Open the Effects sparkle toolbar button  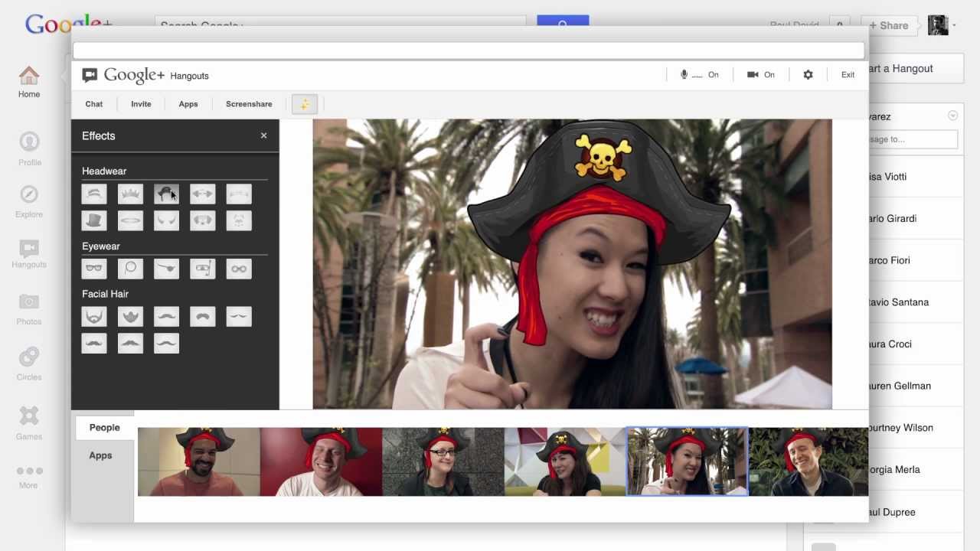[x=304, y=104]
